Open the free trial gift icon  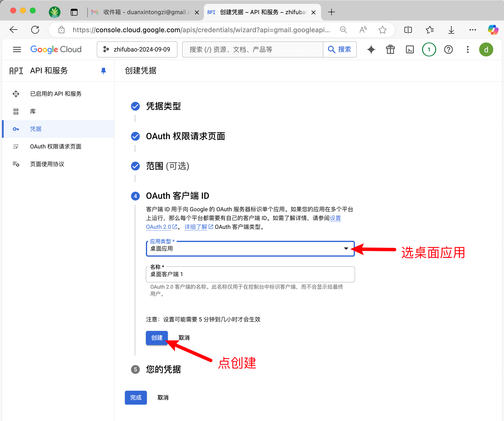(x=390, y=50)
